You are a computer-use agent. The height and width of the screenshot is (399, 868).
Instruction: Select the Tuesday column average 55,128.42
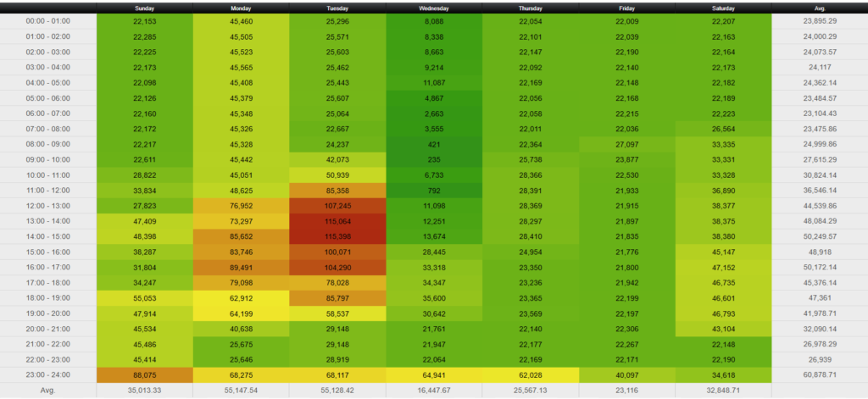click(x=337, y=391)
